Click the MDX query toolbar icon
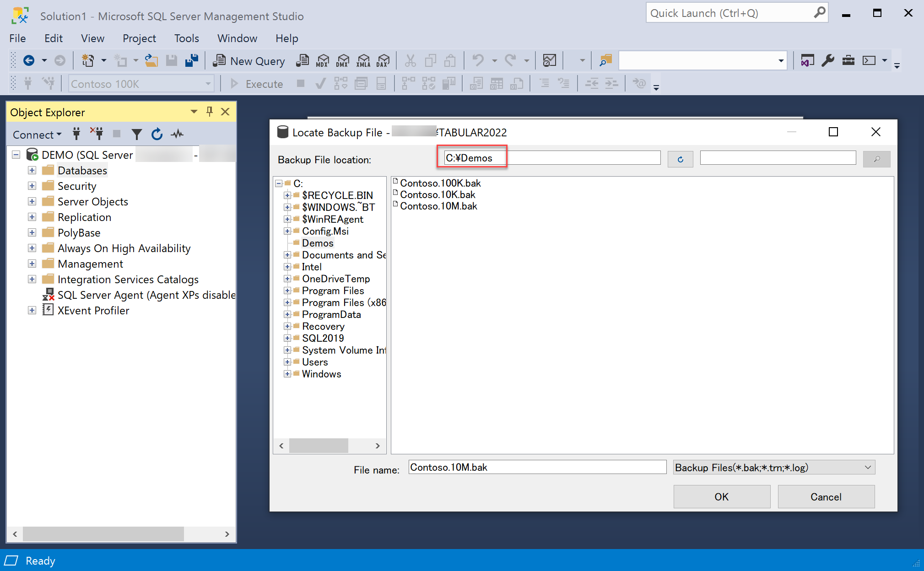 pyautogui.click(x=323, y=60)
